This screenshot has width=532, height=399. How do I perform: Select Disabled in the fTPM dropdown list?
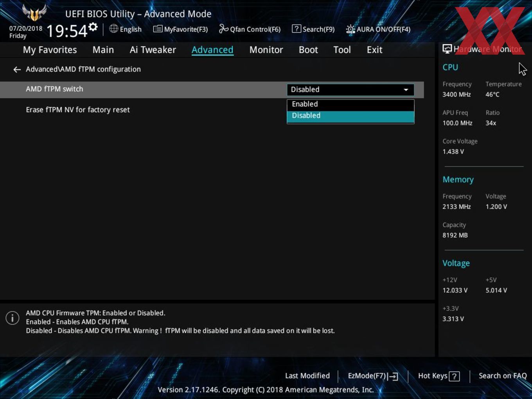coord(350,116)
